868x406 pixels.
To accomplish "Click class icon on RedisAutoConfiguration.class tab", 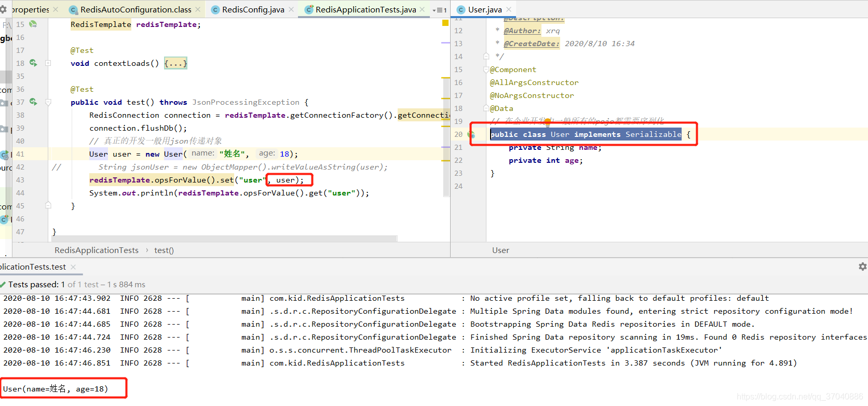I will point(73,9).
